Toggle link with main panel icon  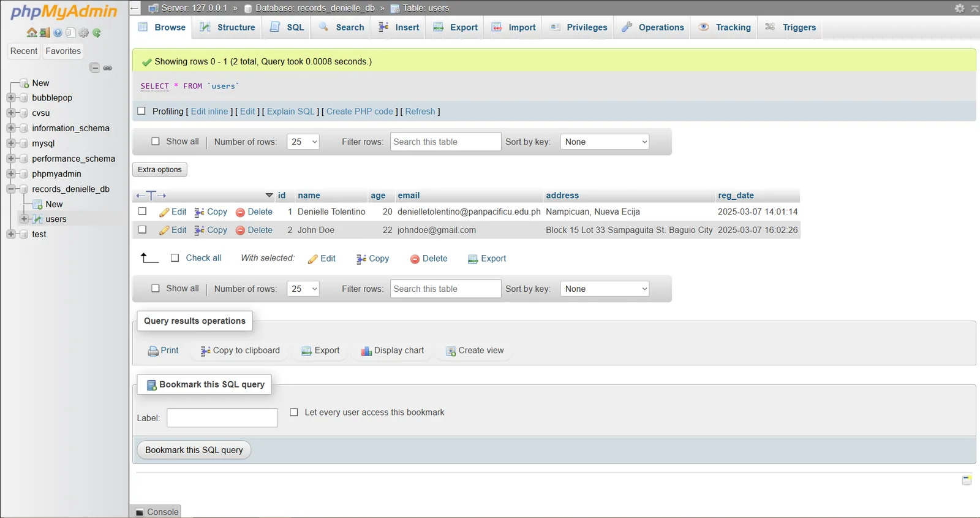(107, 67)
